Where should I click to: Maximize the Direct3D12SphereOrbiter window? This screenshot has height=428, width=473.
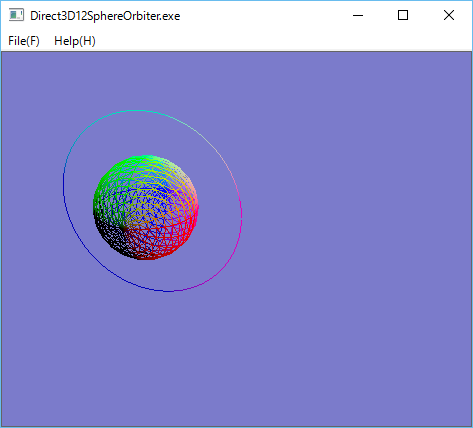coord(403,15)
